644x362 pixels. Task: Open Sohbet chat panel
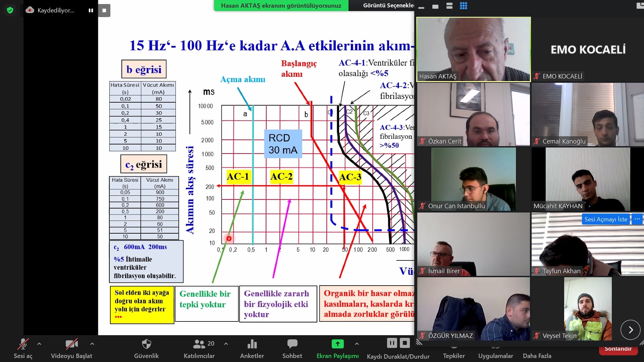pyautogui.click(x=292, y=349)
